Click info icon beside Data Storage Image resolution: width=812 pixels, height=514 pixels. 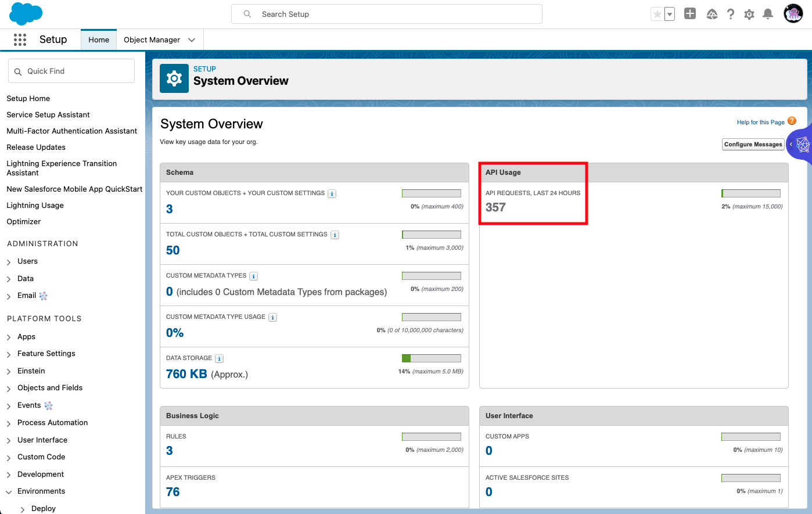coord(219,359)
